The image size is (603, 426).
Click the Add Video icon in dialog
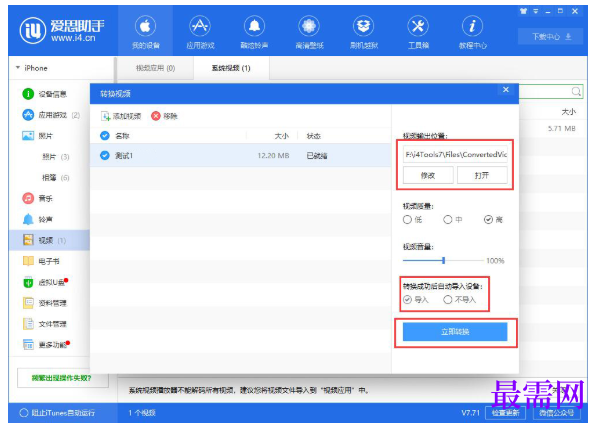click(x=105, y=116)
